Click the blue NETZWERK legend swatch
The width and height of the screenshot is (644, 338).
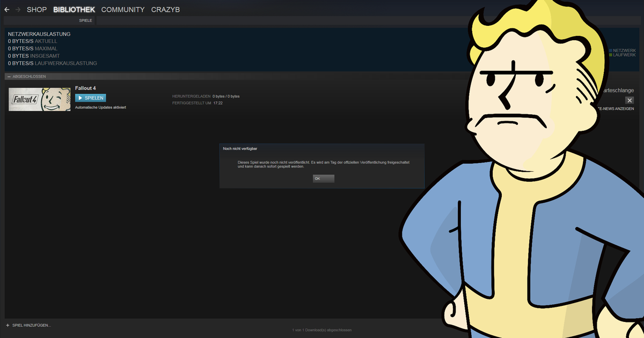click(x=610, y=50)
